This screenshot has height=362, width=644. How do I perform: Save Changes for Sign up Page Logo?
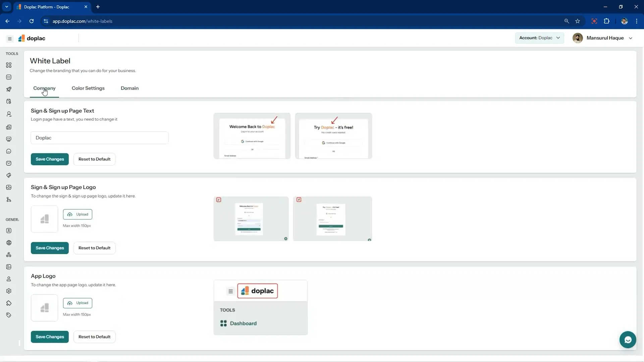click(x=50, y=248)
